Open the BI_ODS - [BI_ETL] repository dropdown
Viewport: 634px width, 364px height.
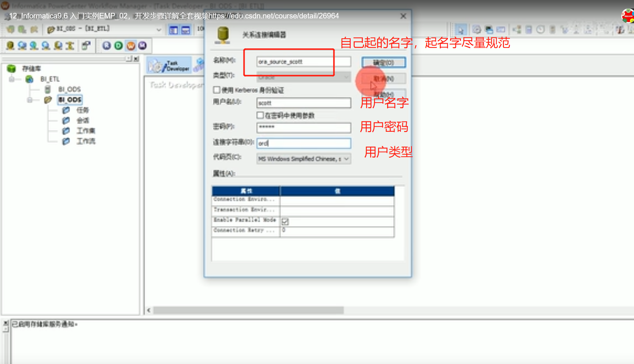159,29
